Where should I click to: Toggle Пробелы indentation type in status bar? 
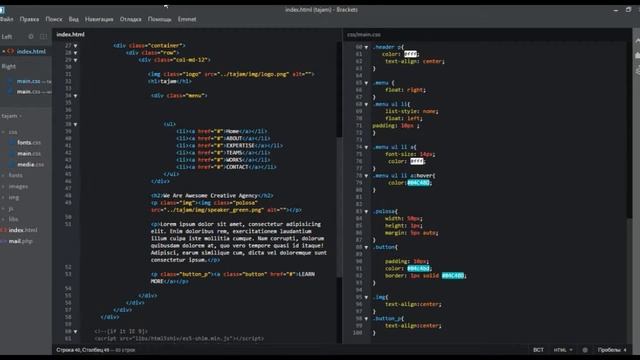(x=609, y=350)
